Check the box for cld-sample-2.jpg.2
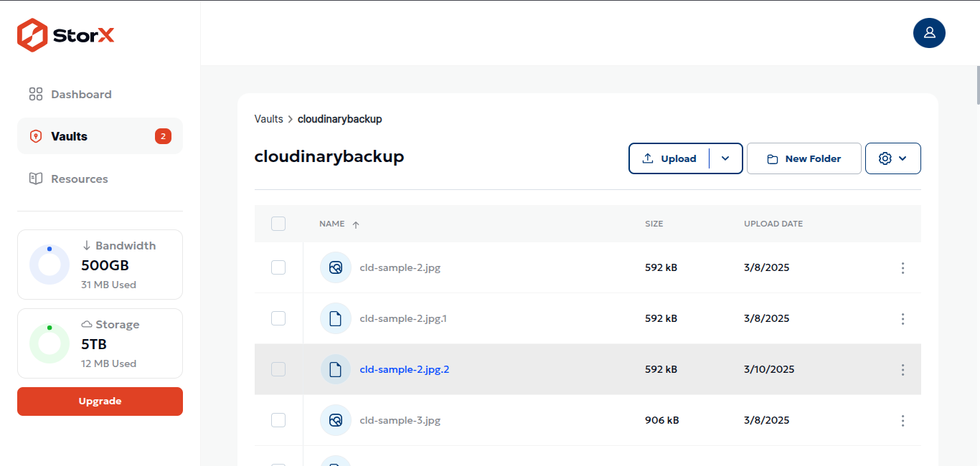This screenshot has height=466, width=980. 278,369
